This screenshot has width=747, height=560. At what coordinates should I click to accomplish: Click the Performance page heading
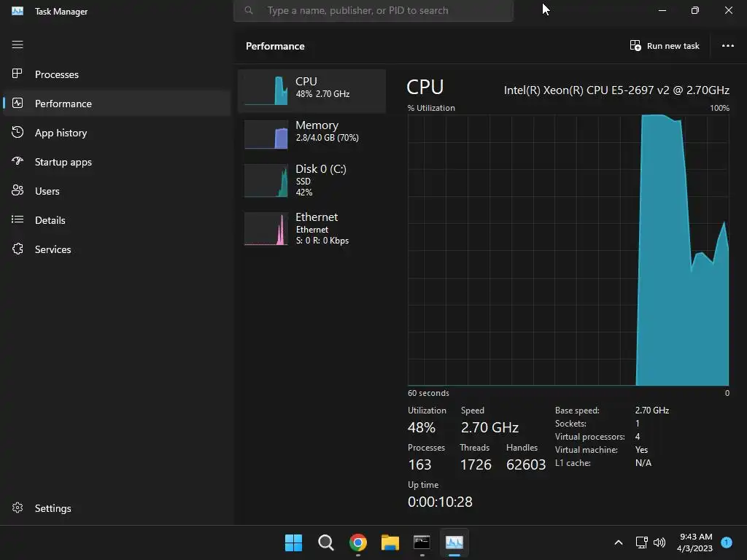[275, 46]
